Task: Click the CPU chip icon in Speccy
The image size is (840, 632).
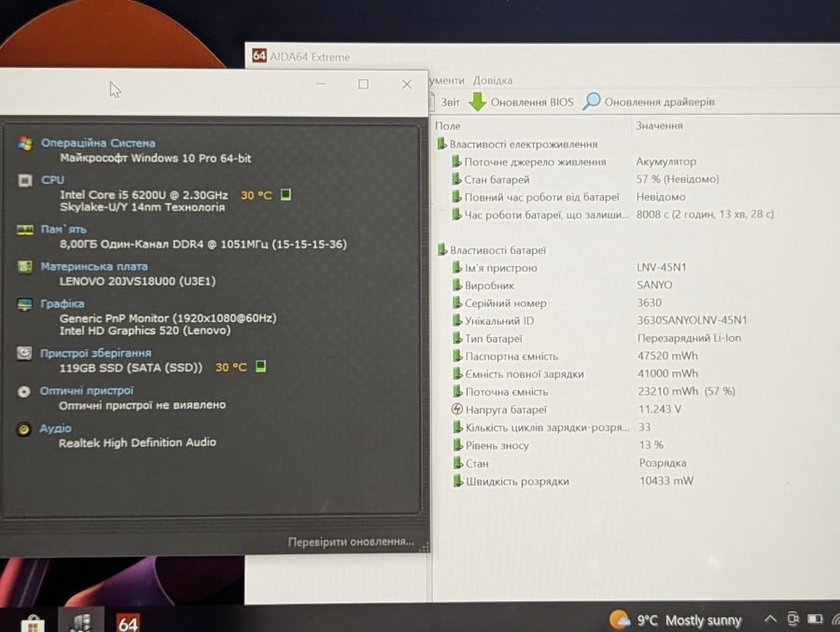Action: pos(24,180)
